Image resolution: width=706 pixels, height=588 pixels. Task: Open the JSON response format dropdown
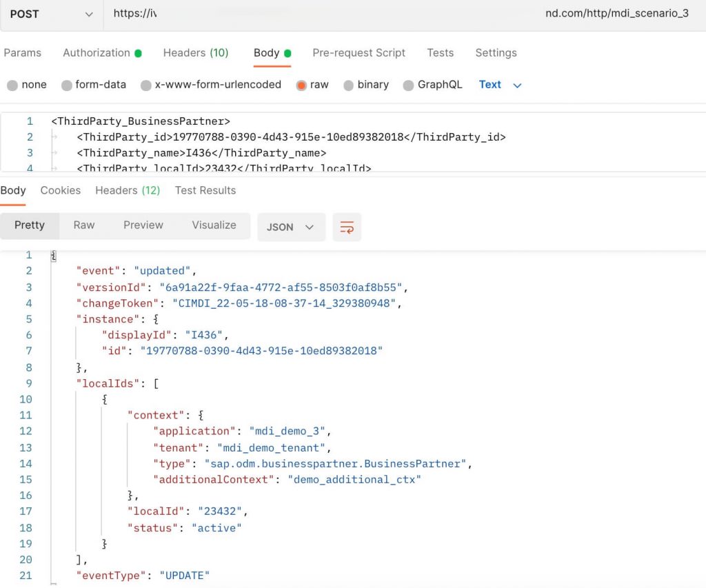[291, 227]
